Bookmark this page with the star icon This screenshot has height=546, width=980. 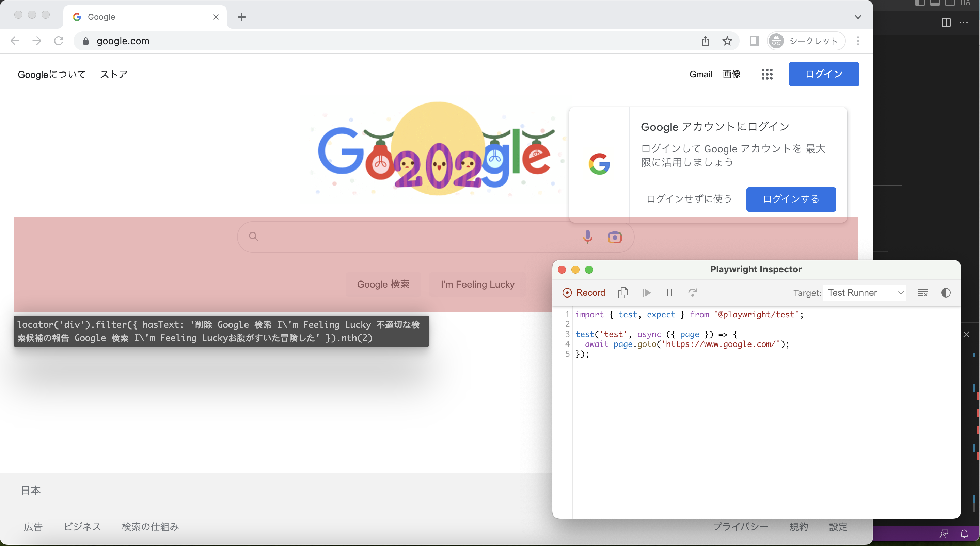coord(727,41)
